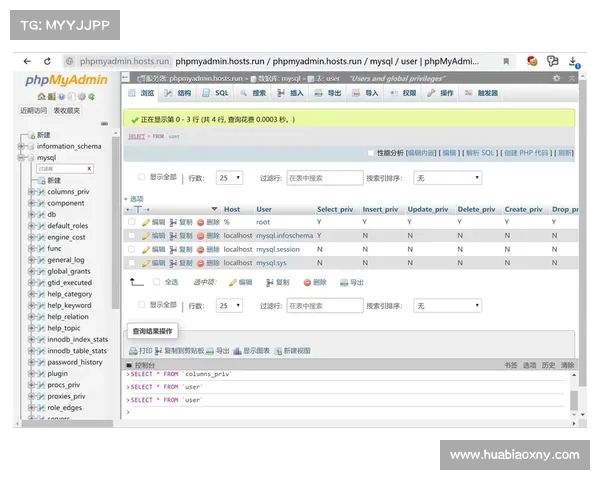Enable the upper show all checkbox
The width and height of the screenshot is (600, 480).
point(141,177)
